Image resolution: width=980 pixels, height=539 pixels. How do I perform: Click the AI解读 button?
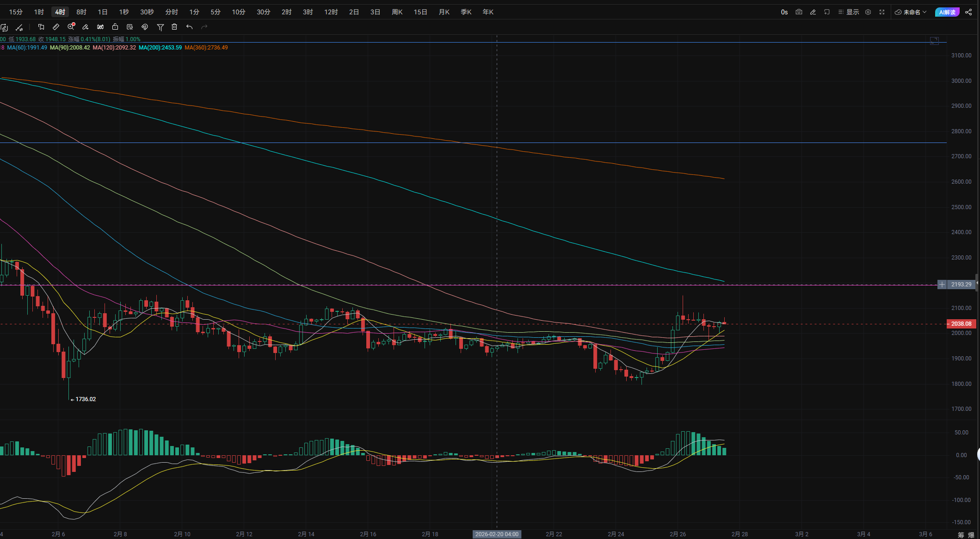[947, 12]
